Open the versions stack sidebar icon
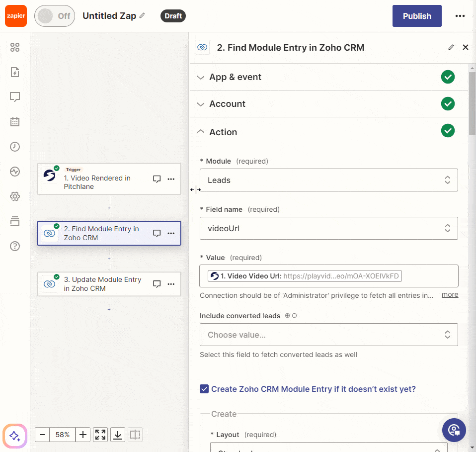 15,221
